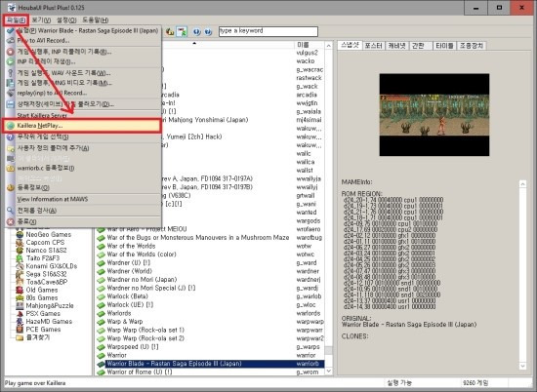Click the green chip icon beside Warlock (Beta)

[x=101, y=296]
